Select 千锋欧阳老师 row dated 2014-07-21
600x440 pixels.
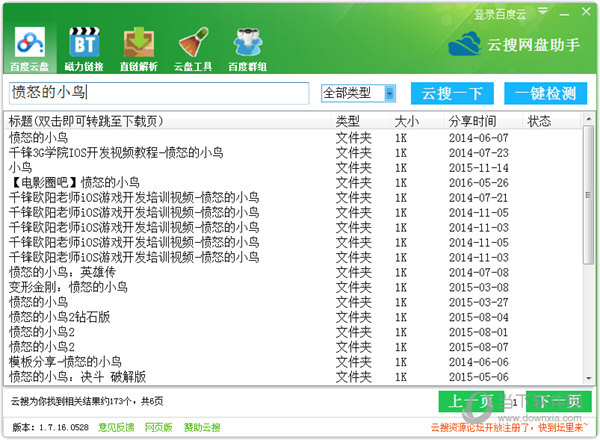pyautogui.click(x=293, y=197)
